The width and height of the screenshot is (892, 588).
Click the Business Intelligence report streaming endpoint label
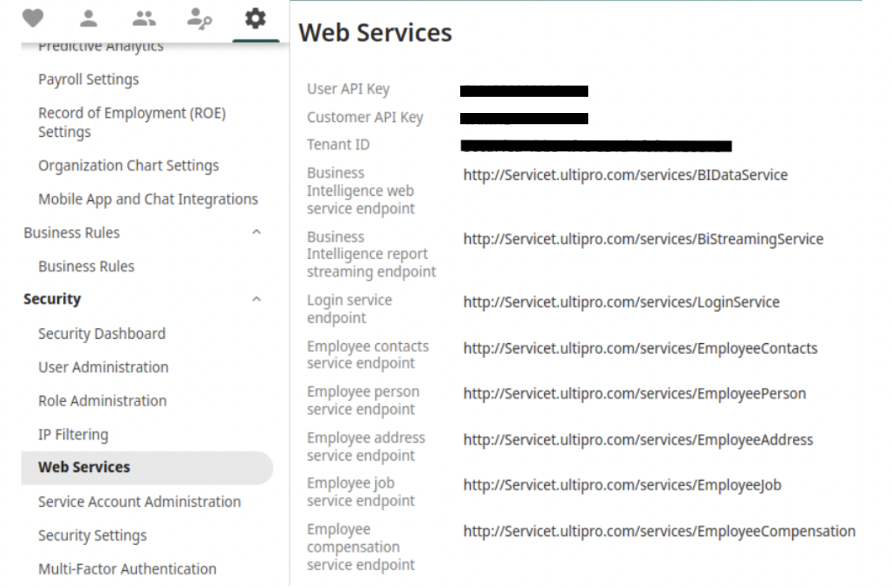tap(372, 255)
